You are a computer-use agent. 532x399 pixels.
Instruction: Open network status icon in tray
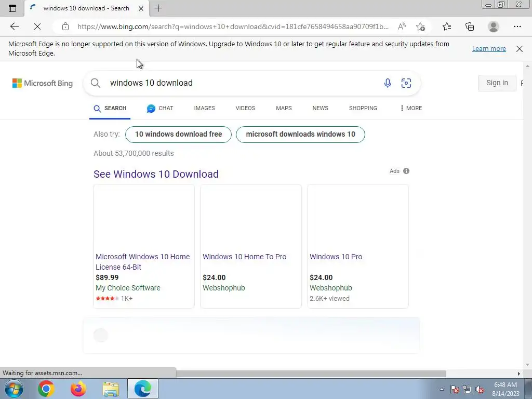[467, 389]
